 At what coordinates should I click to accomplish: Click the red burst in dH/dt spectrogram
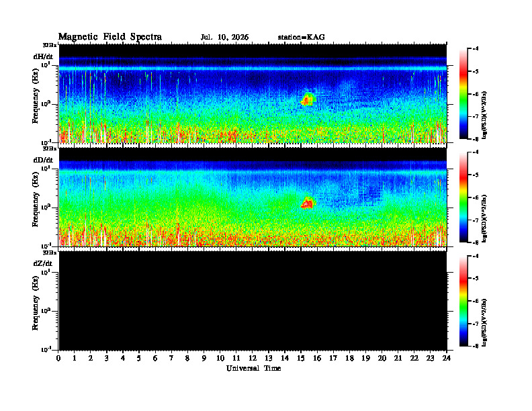308,99
